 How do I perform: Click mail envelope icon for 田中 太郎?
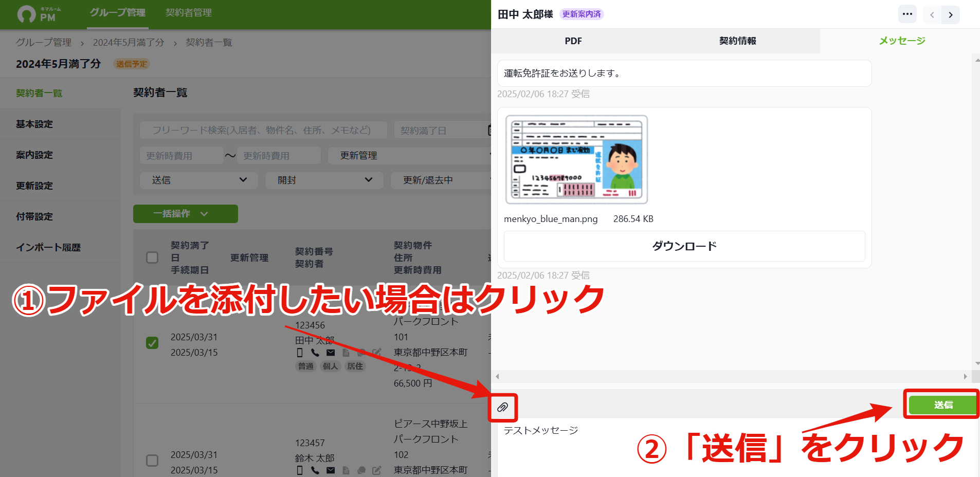click(x=331, y=353)
